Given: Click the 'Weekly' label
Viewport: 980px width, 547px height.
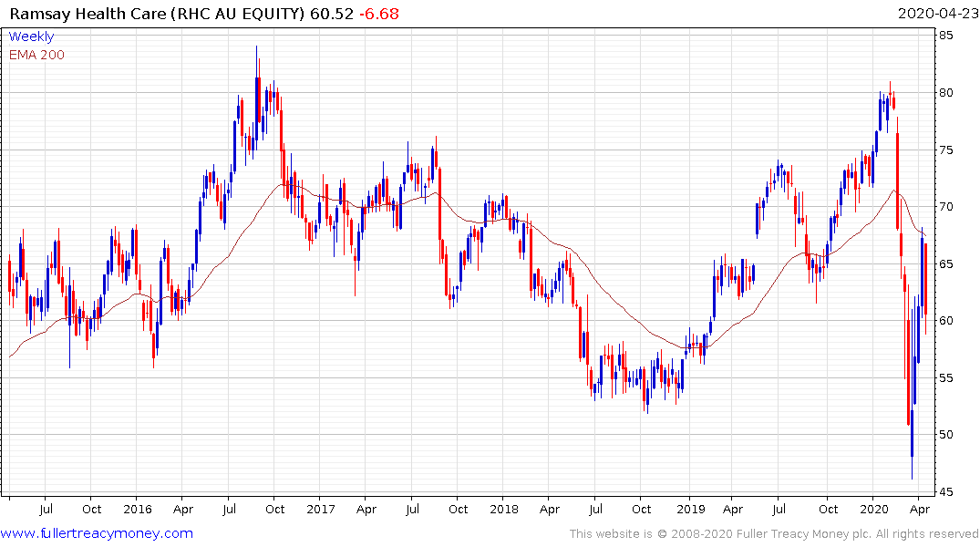Looking at the screenshot, I should pos(31,36).
